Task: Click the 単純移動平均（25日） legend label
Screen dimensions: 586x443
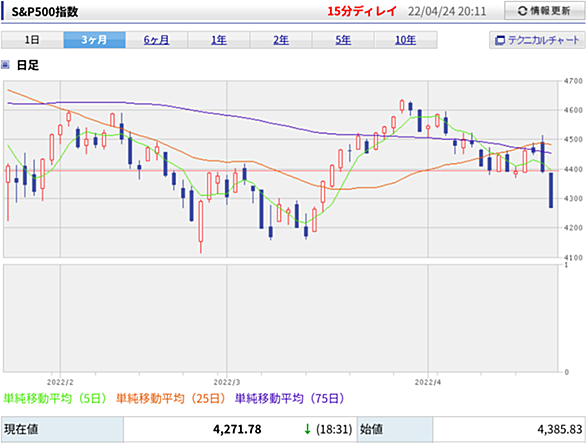Action: (170, 399)
